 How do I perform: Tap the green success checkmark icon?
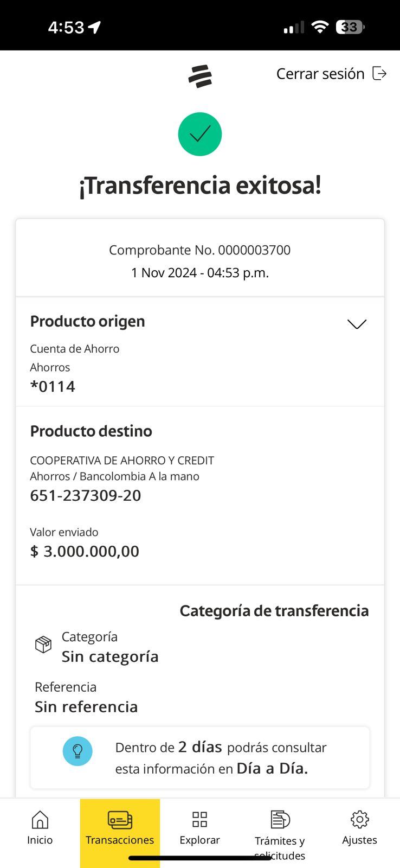(x=200, y=134)
